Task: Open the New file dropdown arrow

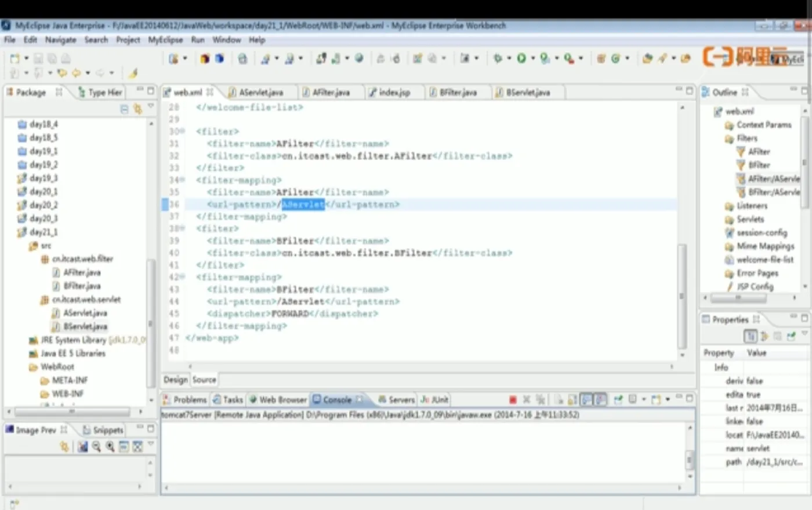Action: [x=26, y=59]
